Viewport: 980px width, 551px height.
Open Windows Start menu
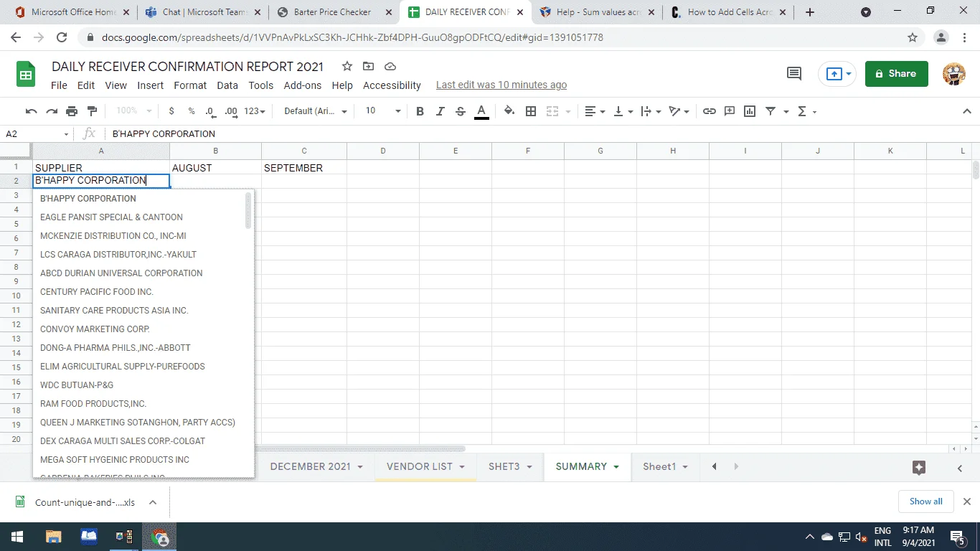17,537
